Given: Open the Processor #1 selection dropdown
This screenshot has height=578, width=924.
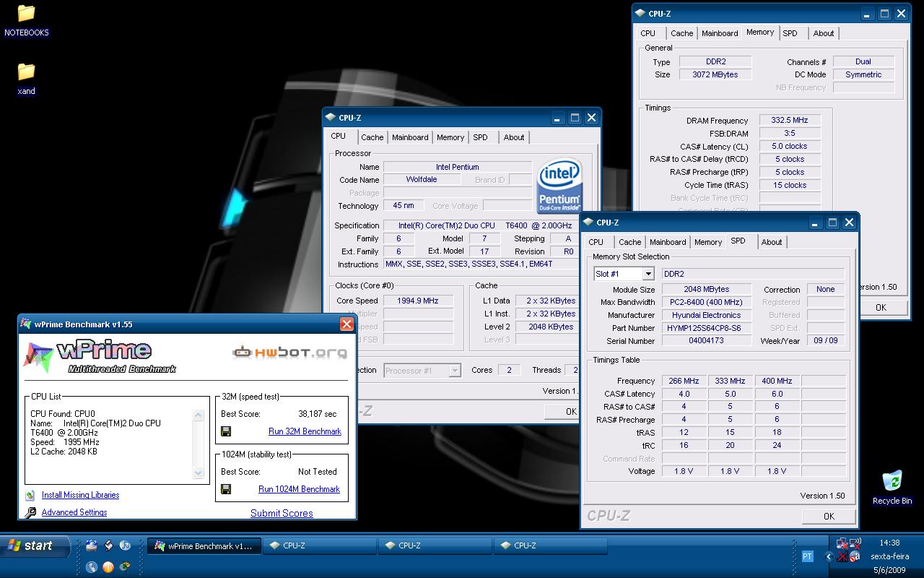Looking at the screenshot, I should (x=455, y=371).
